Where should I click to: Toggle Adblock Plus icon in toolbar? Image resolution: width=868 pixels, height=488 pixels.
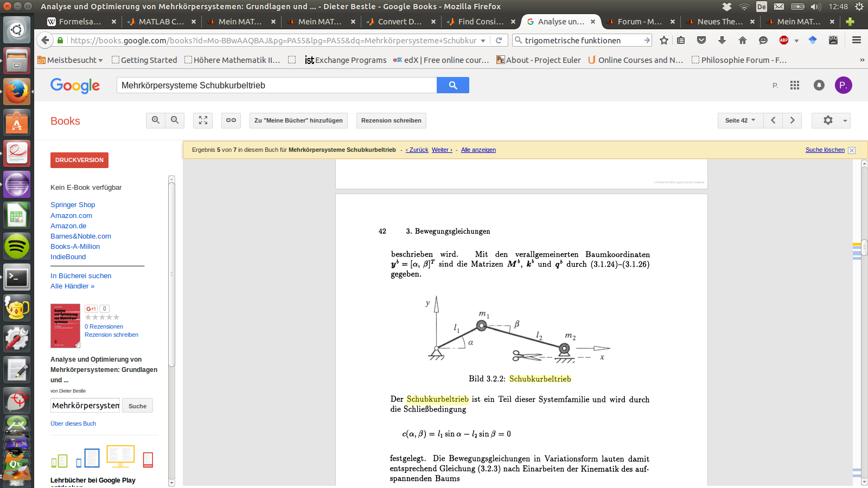tap(784, 40)
